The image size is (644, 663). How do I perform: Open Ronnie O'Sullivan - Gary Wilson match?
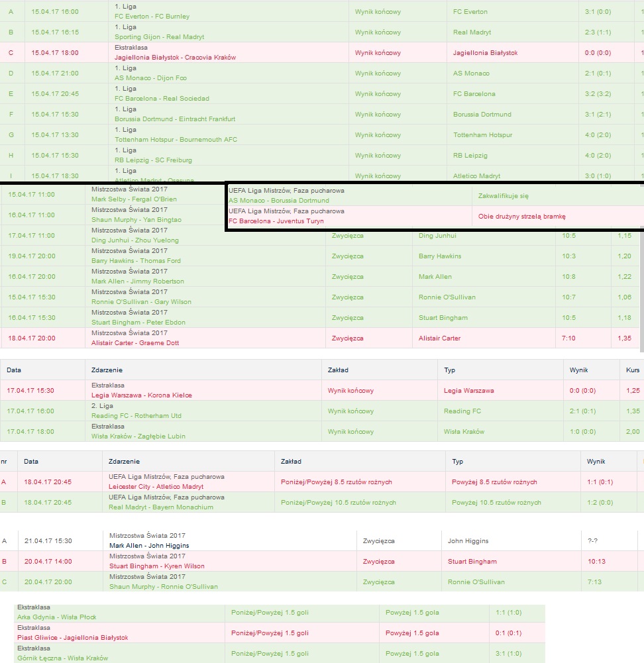click(x=141, y=302)
